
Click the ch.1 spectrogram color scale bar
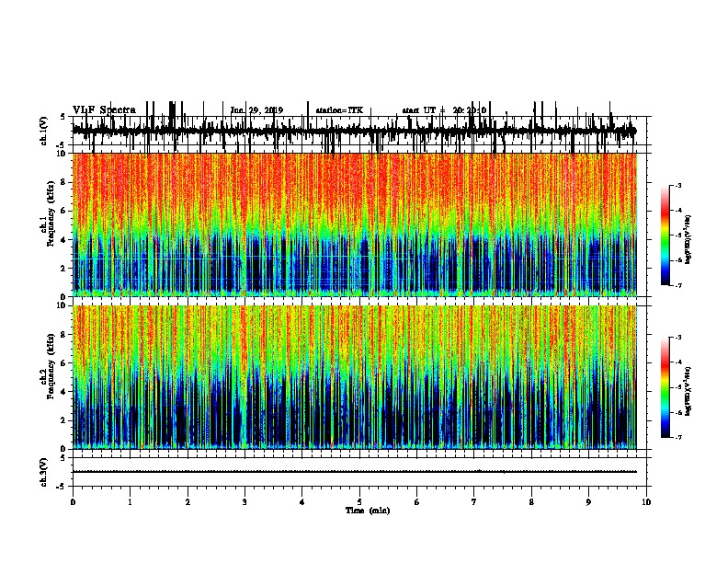pos(665,236)
